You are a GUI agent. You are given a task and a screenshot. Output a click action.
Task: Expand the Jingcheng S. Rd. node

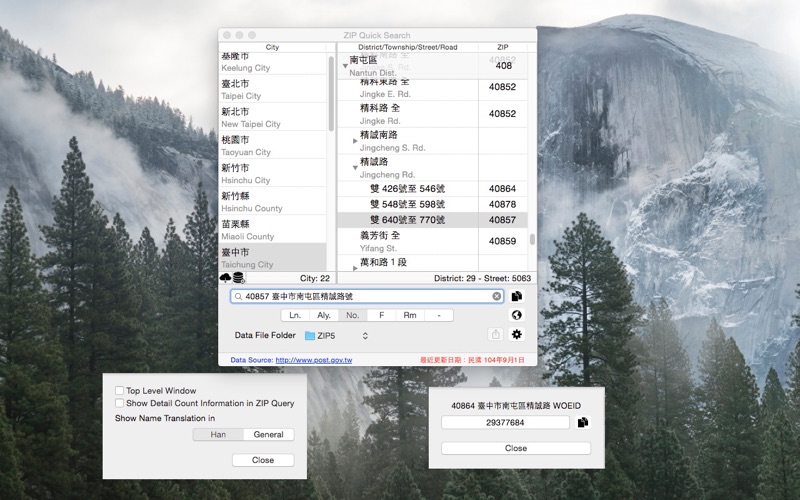pos(355,141)
